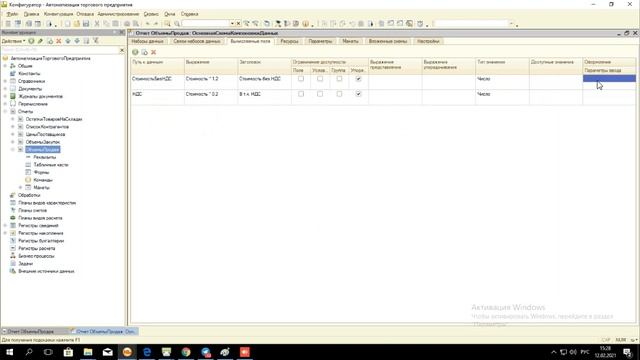Open the Действия dropdown in configuration panel

13,41
